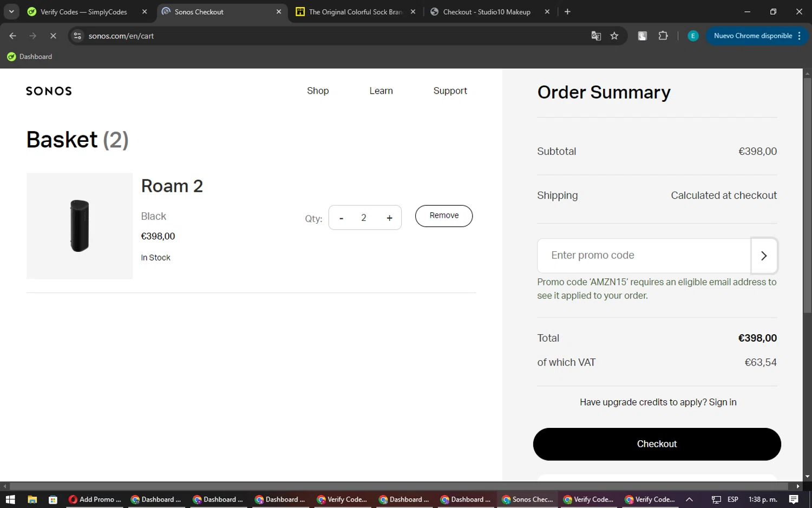Click the extension icon left of Extensions

coord(643,36)
